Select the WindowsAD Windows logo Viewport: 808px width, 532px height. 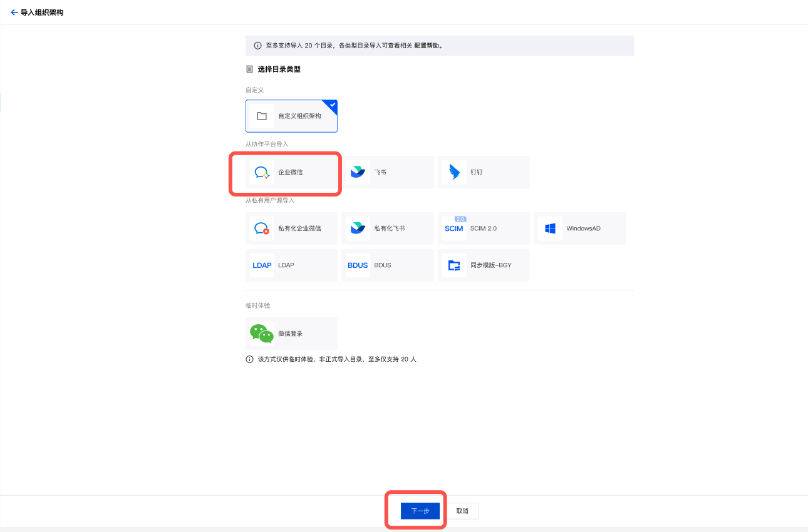pyautogui.click(x=551, y=228)
